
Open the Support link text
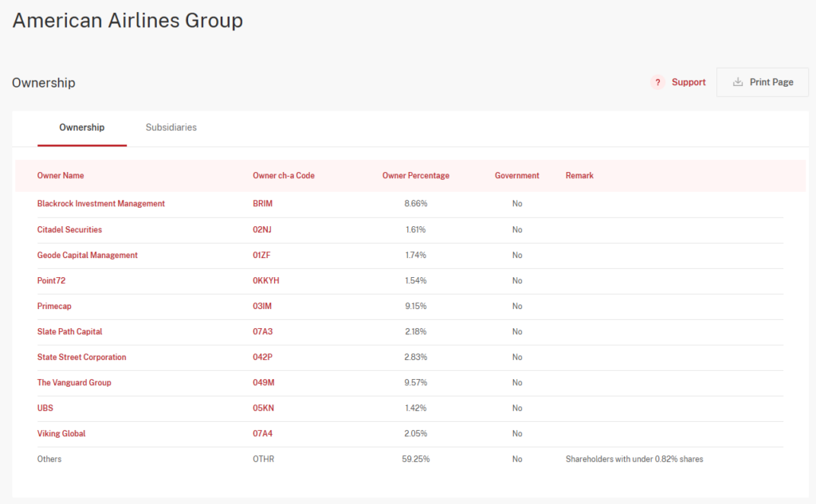coord(688,82)
